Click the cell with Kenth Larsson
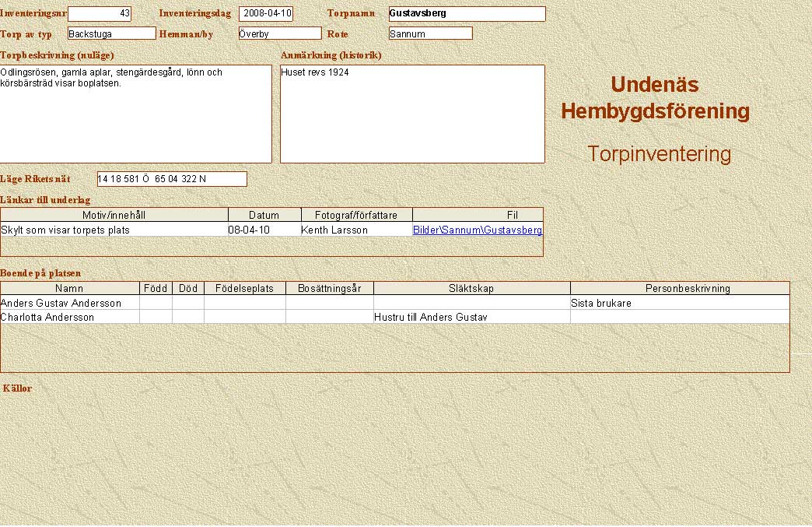812x527 pixels. pyautogui.click(x=334, y=230)
